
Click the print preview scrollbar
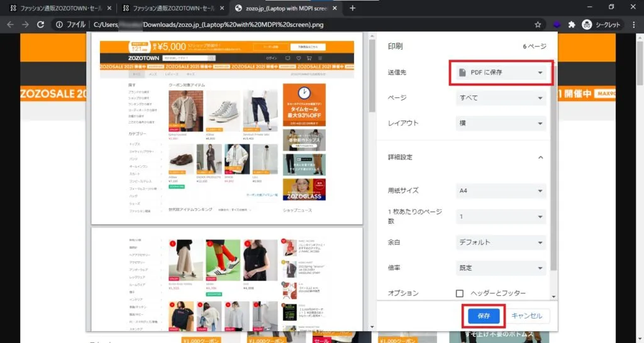pyautogui.click(x=372, y=76)
